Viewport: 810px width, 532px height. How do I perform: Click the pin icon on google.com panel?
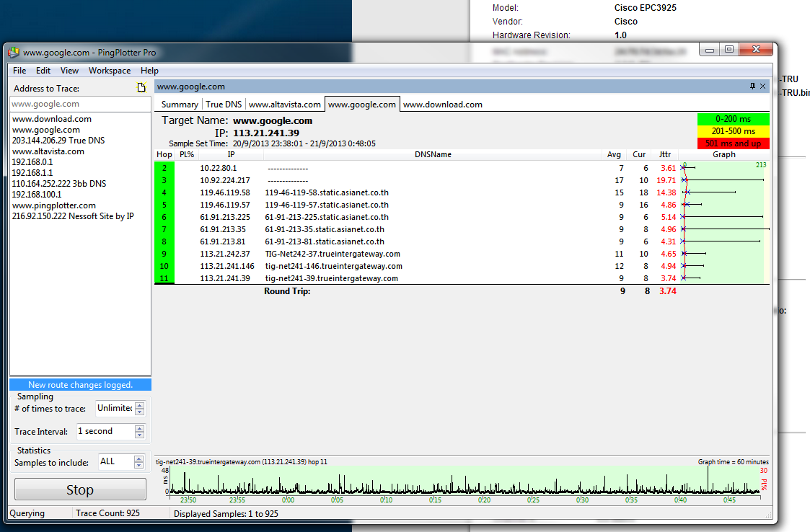752,87
